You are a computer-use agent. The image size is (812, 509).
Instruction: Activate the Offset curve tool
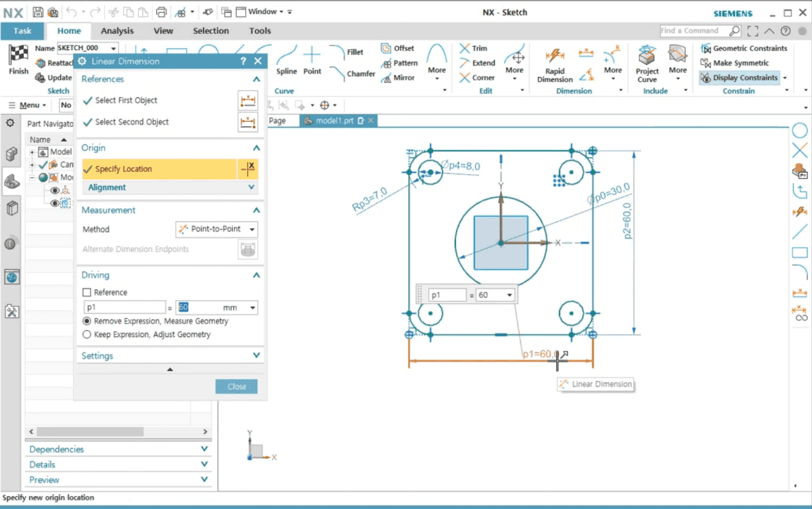click(397, 48)
